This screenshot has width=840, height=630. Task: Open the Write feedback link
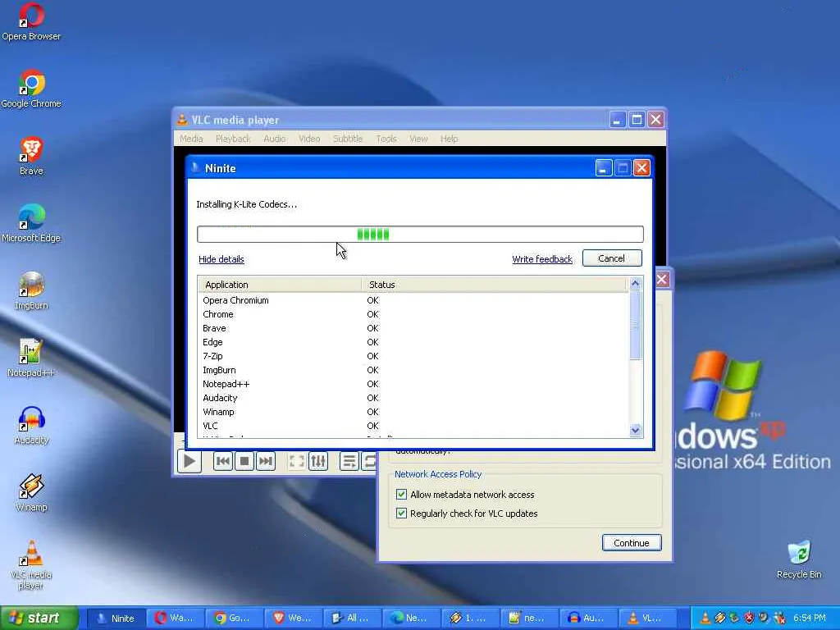point(542,259)
